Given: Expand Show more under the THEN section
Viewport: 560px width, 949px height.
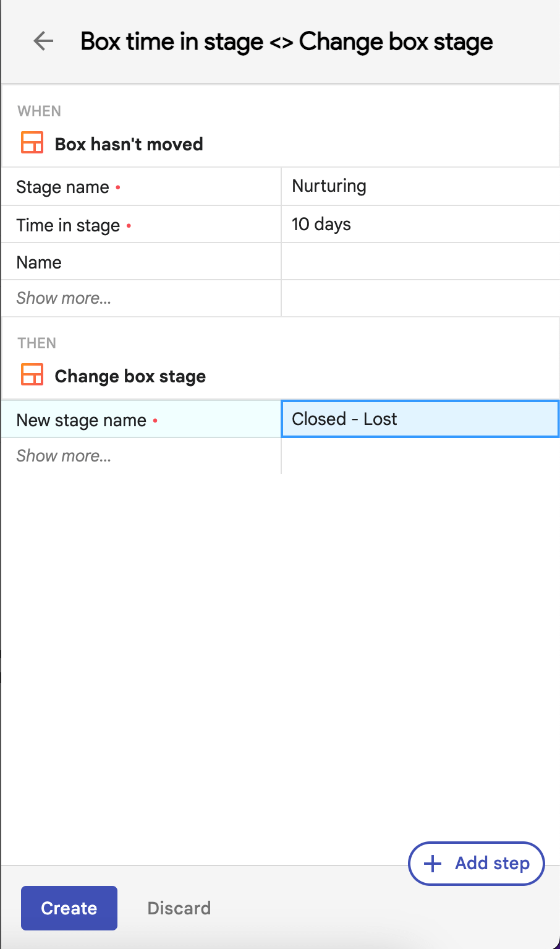Looking at the screenshot, I should coord(64,456).
